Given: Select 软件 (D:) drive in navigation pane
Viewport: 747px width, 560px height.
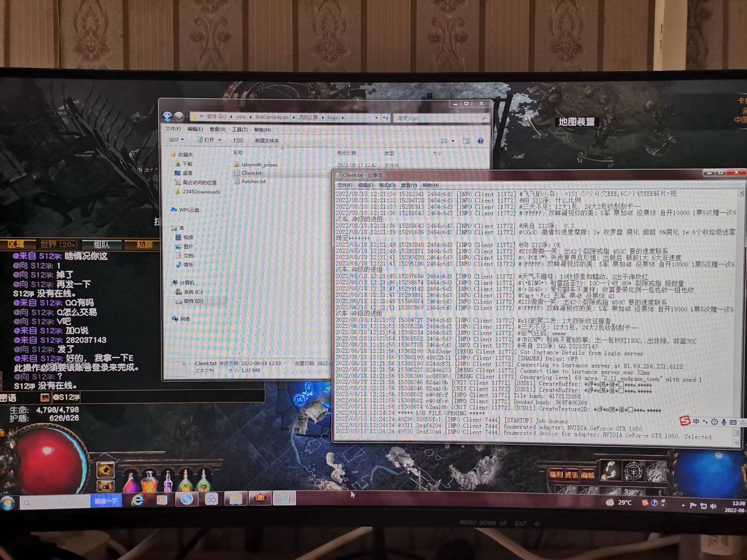Looking at the screenshot, I should tap(190, 301).
